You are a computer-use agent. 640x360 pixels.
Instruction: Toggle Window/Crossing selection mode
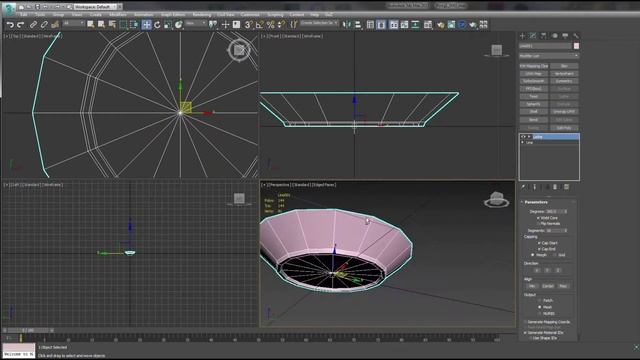click(x=135, y=25)
